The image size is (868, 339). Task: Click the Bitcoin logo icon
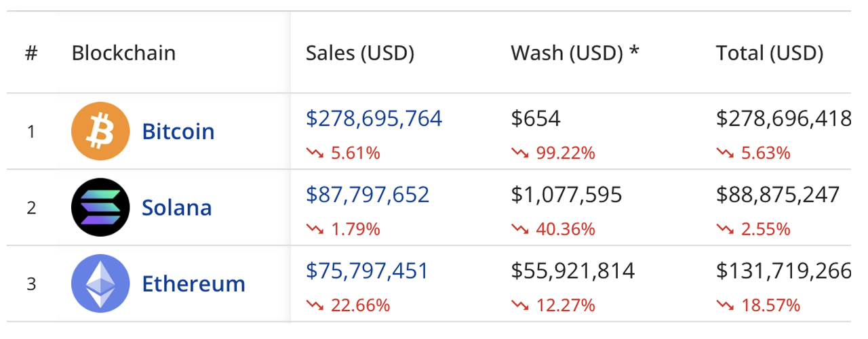100,131
